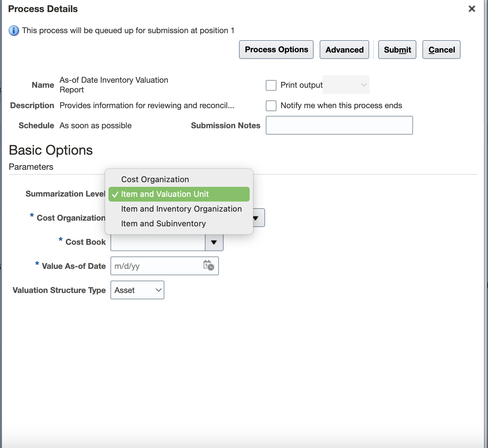Check Notify me when this process ends

click(271, 106)
